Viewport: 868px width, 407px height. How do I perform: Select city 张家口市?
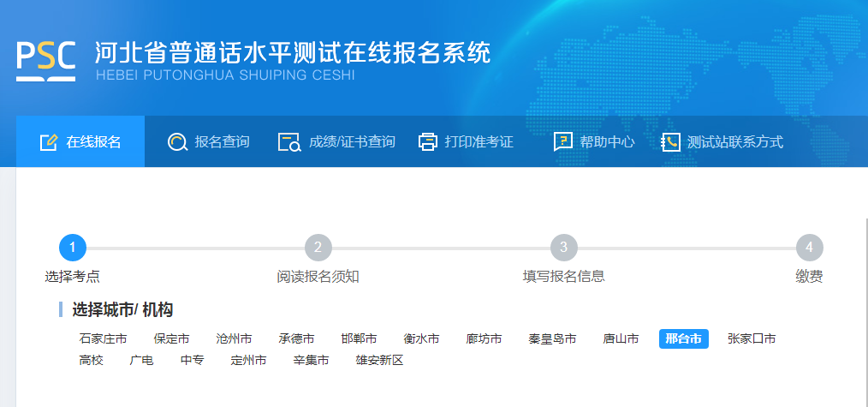[752, 339]
